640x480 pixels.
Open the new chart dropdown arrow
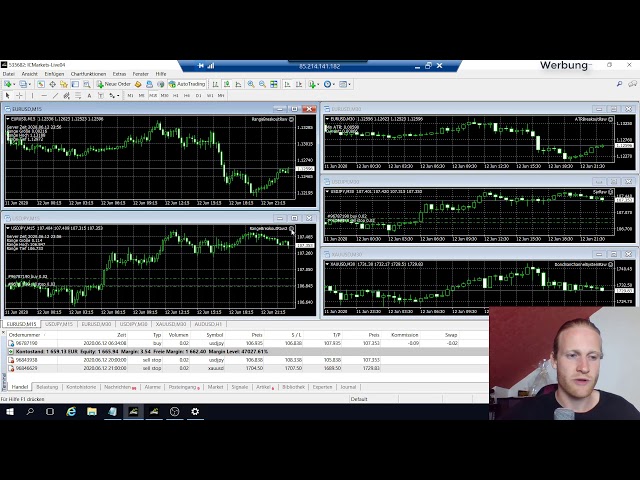[x=15, y=84]
